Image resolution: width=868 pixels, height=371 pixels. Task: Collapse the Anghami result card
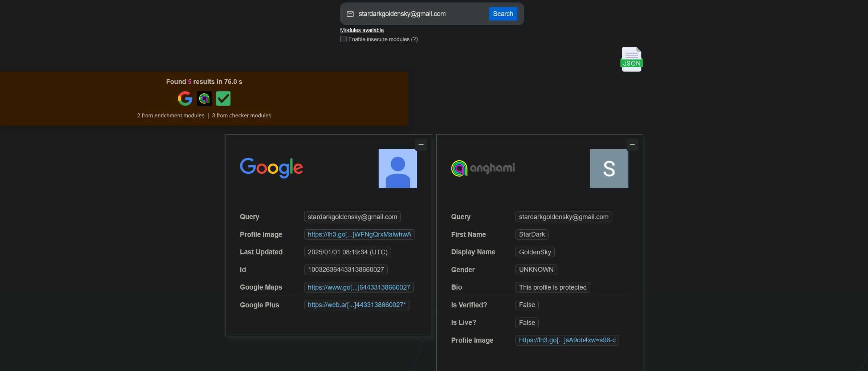coord(632,145)
